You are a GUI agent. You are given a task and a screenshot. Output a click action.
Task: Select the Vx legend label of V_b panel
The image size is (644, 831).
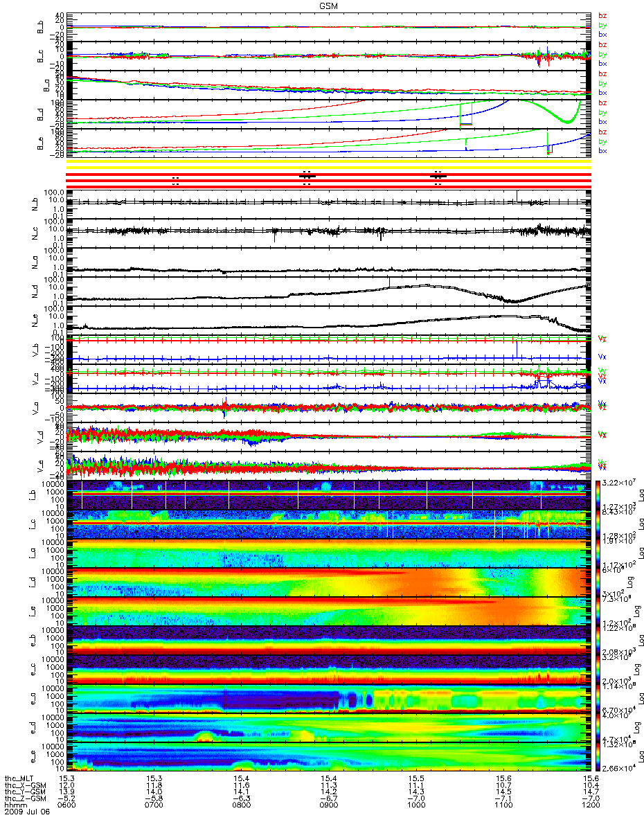602,357
